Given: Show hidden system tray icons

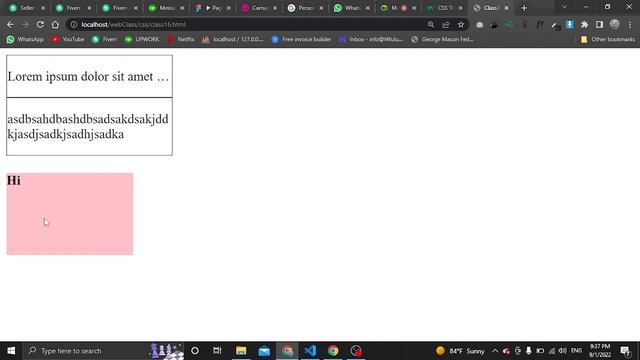Looking at the screenshot, I should 495,351.
